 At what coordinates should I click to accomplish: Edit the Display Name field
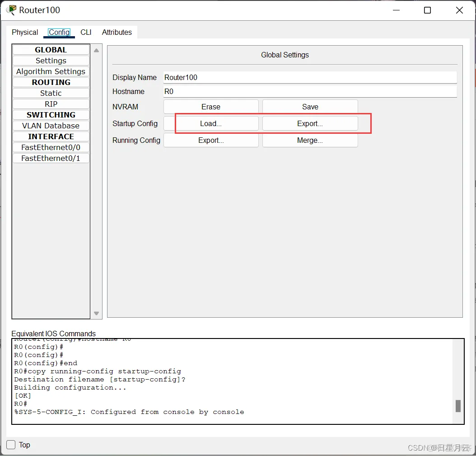click(310, 77)
